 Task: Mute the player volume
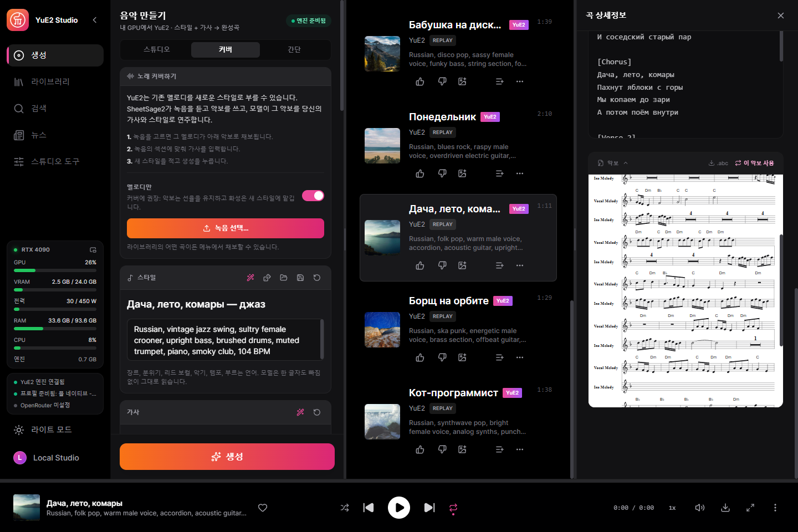tap(700, 508)
